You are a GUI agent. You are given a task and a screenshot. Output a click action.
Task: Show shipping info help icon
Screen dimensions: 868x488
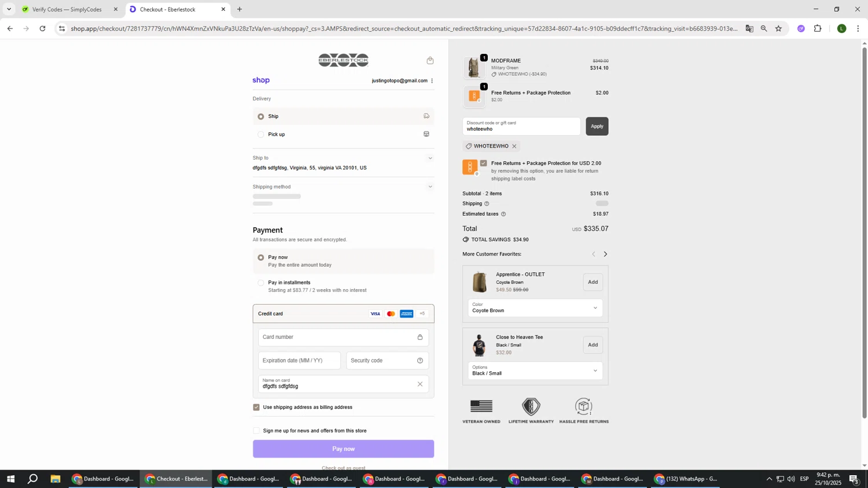pyautogui.click(x=487, y=204)
